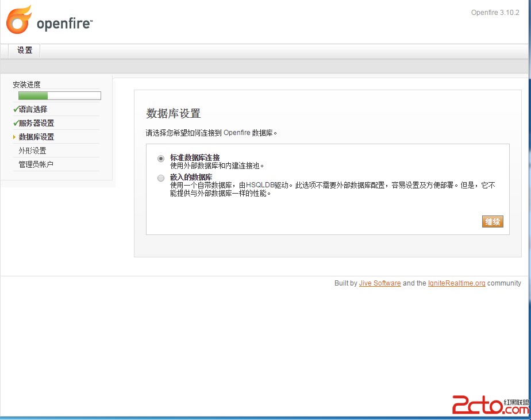Click the 安装进度 progress bar

[60, 96]
